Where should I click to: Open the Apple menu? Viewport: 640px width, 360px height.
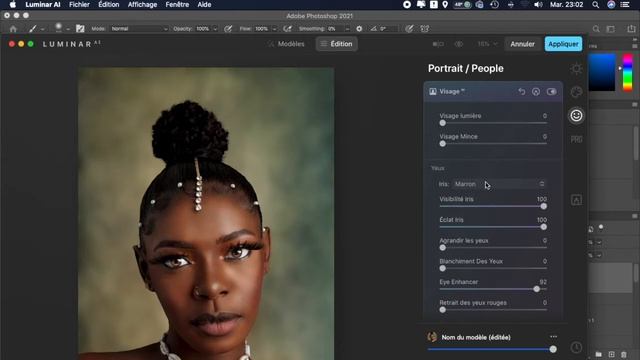(x=13, y=4)
